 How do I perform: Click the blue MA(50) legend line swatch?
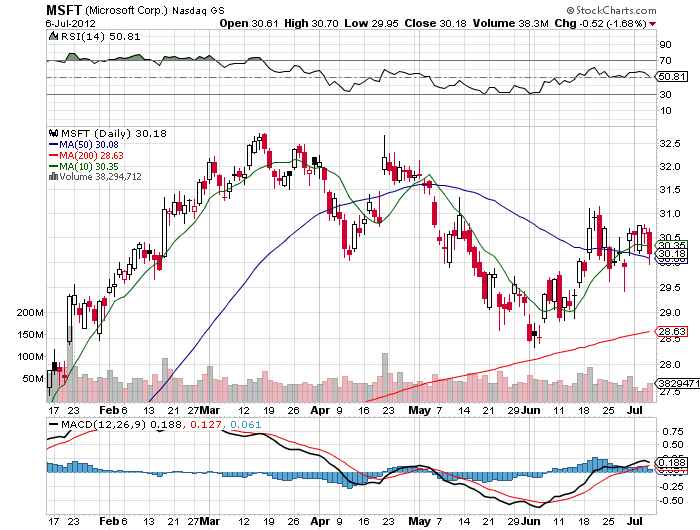(x=53, y=145)
